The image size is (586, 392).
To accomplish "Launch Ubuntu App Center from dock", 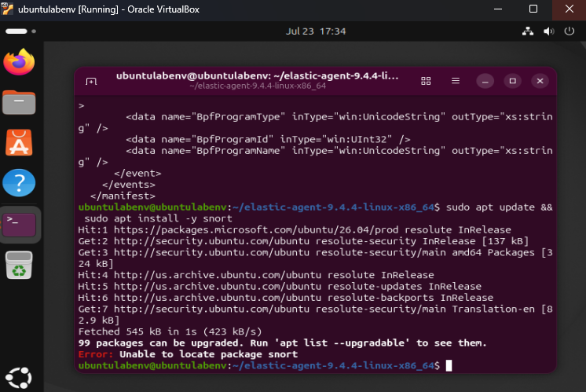I will click(x=19, y=142).
